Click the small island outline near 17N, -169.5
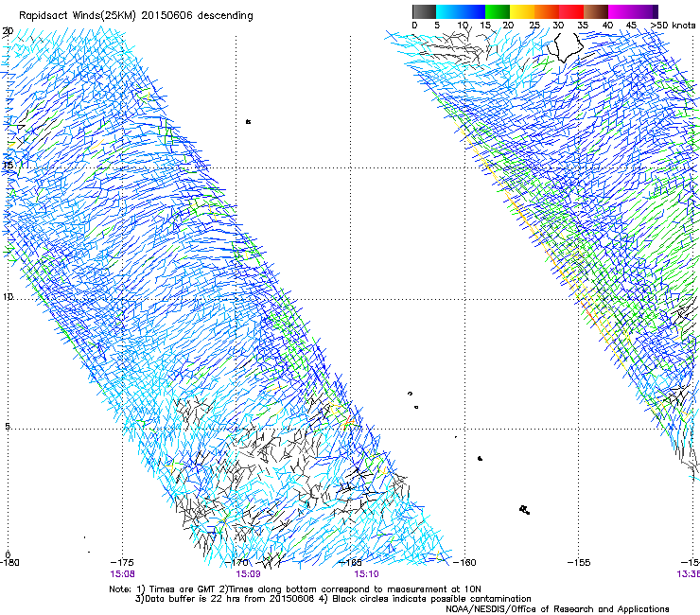Screen dimensions: 700x615 [248, 121]
